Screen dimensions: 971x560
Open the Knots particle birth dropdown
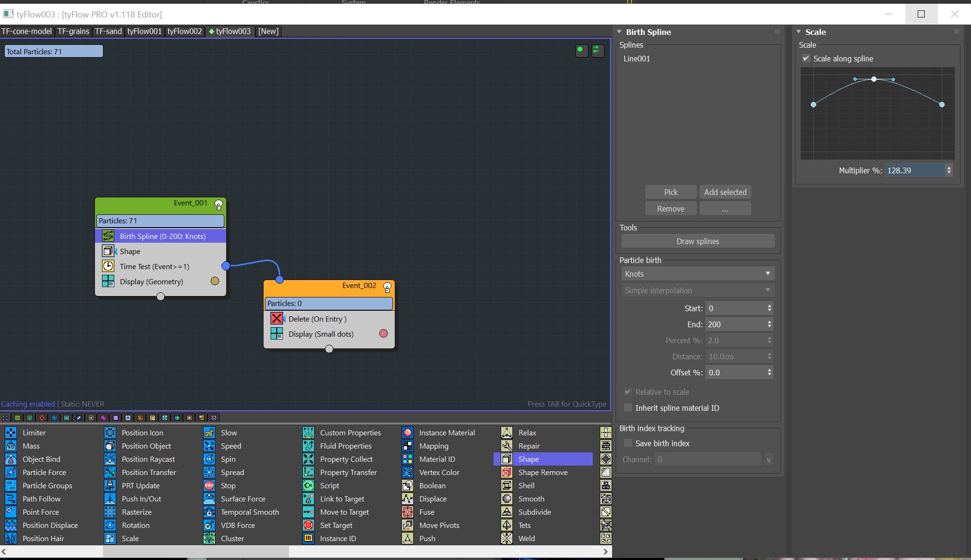coord(698,274)
